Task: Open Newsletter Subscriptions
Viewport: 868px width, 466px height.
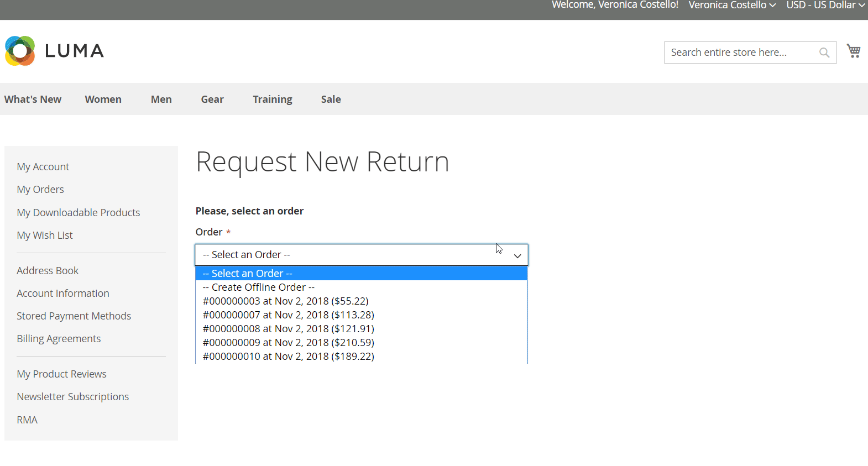Action: [73, 397]
